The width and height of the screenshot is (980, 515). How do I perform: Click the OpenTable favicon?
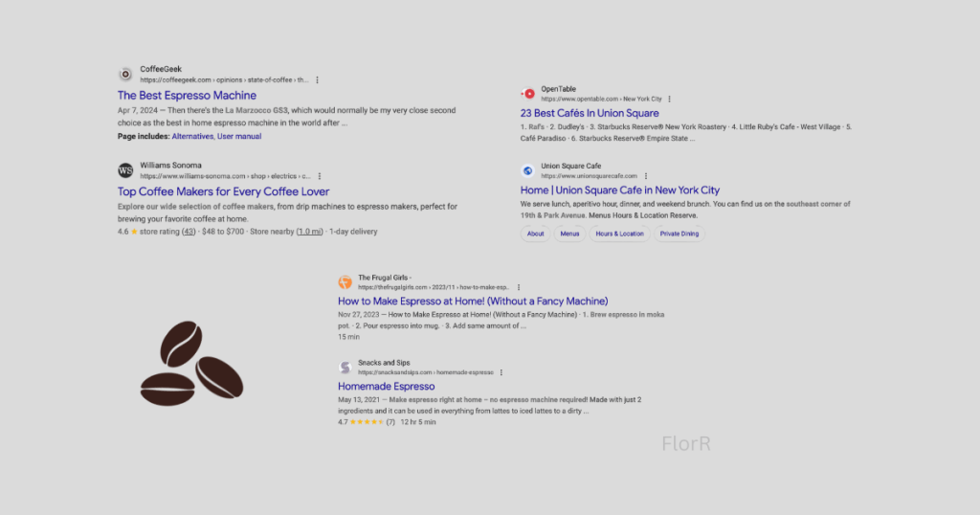tap(528, 94)
